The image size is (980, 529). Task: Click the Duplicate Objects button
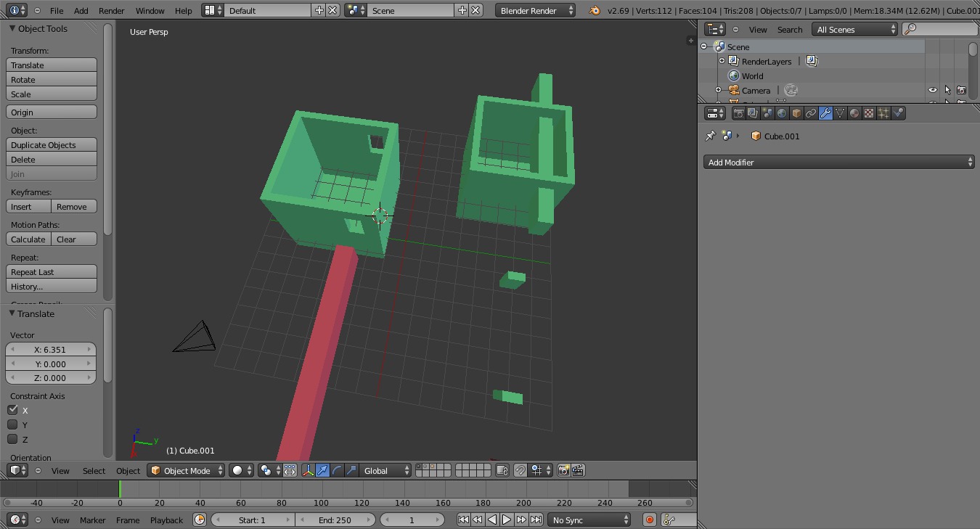click(52, 144)
